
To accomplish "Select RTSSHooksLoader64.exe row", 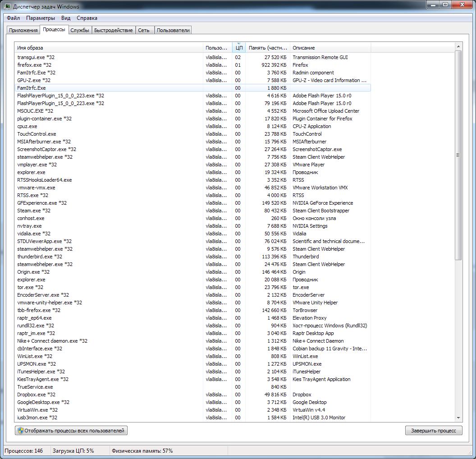I will 193,180.
